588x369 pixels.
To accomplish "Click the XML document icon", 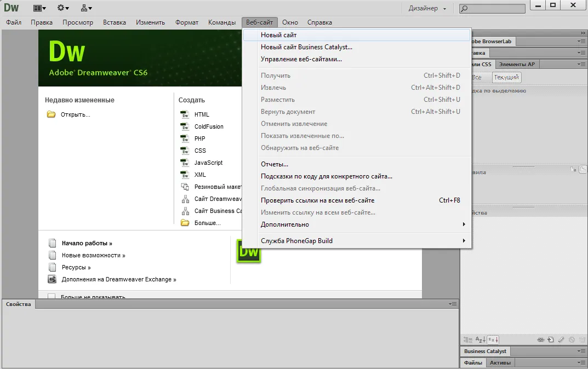I will tap(185, 174).
